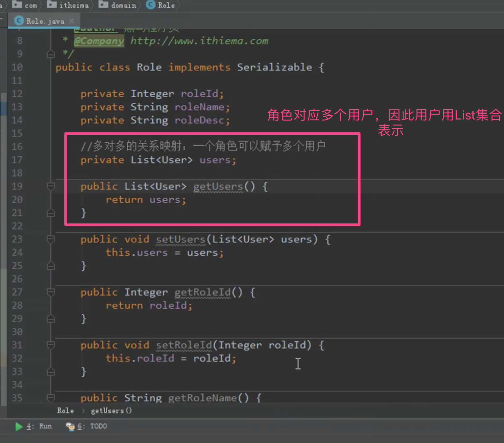The width and height of the screenshot is (504, 443).
Task: Fold end marker of setRoleId at line 33
Action: (x=50, y=372)
